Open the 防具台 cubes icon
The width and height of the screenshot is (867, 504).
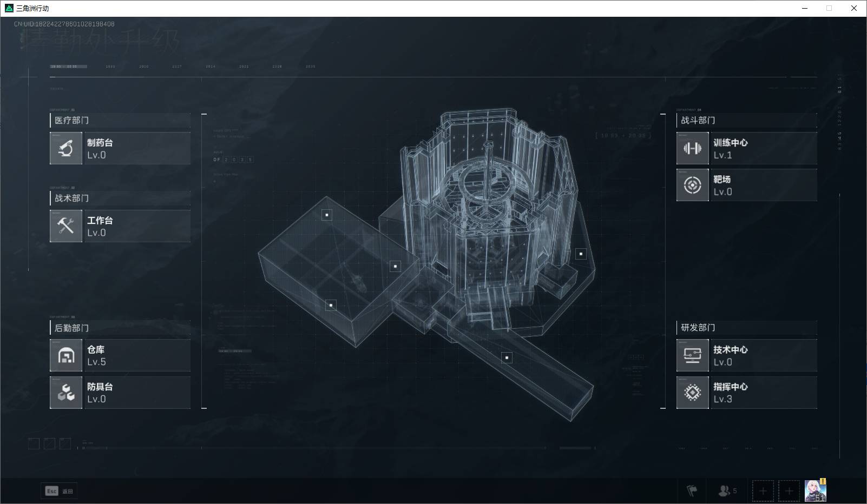66,393
